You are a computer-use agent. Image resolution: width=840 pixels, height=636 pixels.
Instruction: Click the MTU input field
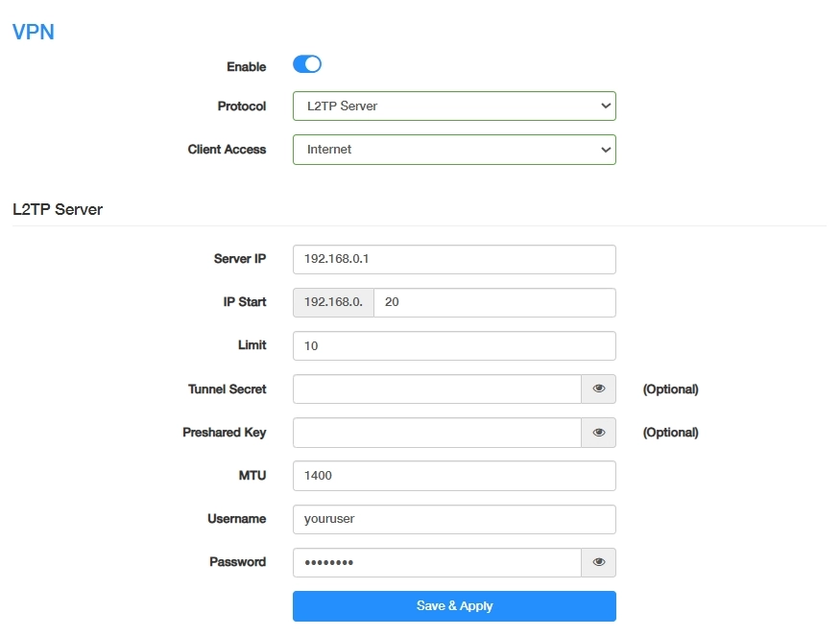pos(453,476)
